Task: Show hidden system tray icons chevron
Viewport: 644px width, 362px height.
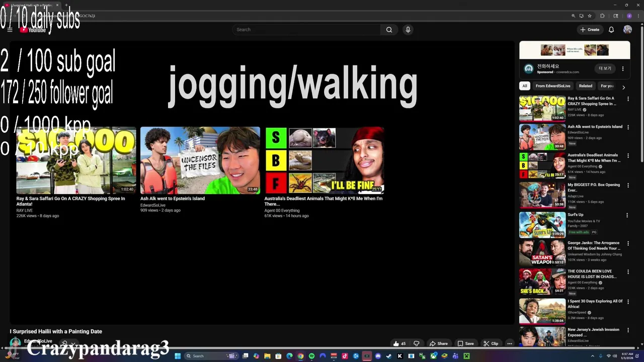Action: [x=593, y=356]
